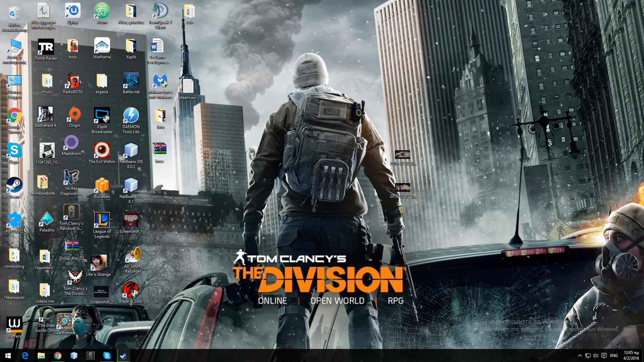Select the Buildbox desktop icon
The image size is (644, 362).
(x=102, y=188)
